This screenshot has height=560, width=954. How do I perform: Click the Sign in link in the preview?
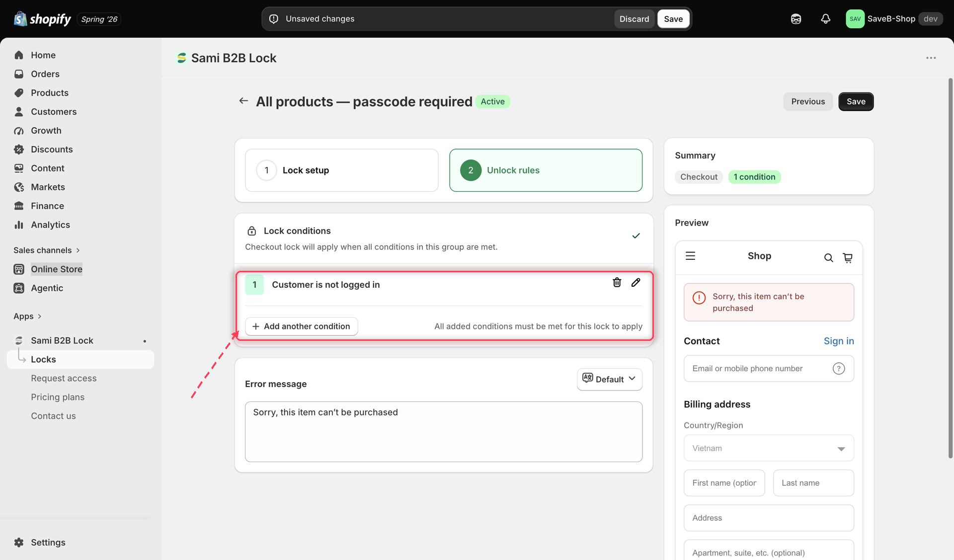839,341
